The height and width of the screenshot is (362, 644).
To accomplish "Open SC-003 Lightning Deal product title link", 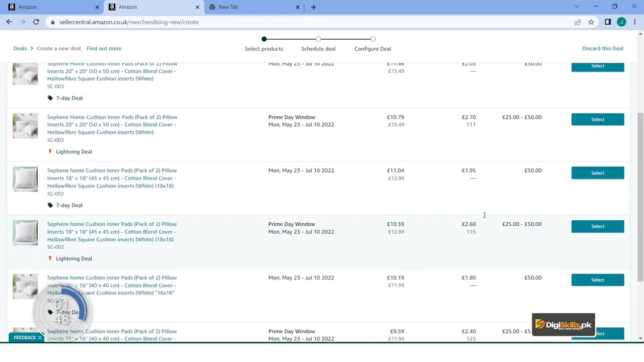I will [112, 125].
